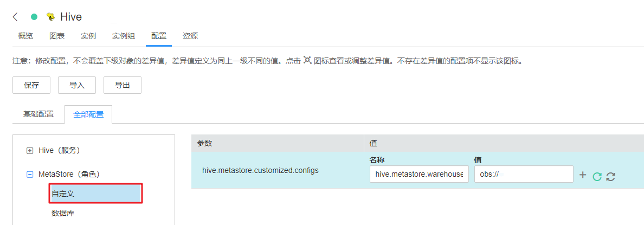Viewport: 644px width, 225px height.
Task: Switch to the 基础配置 tab
Action: coord(38,114)
